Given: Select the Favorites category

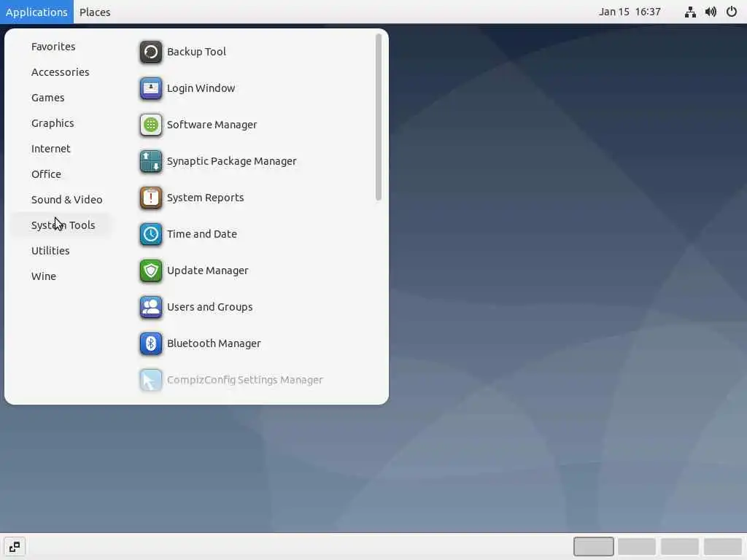Looking at the screenshot, I should pos(53,47).
